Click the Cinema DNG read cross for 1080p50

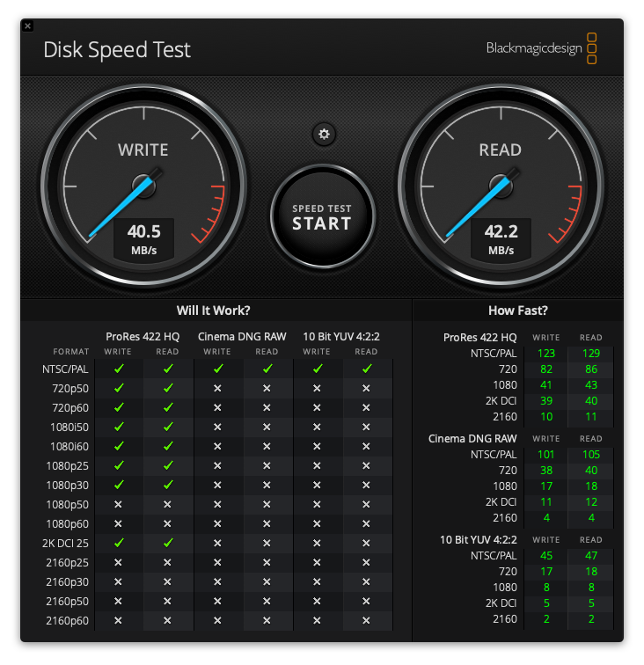click(267, 504)
